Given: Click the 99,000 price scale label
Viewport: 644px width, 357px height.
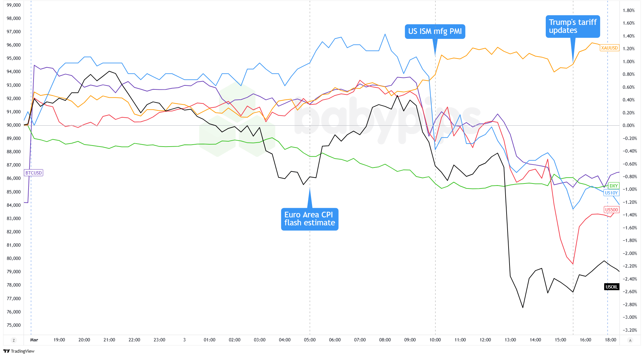Looking at the screenshot, I should (14, 5).
